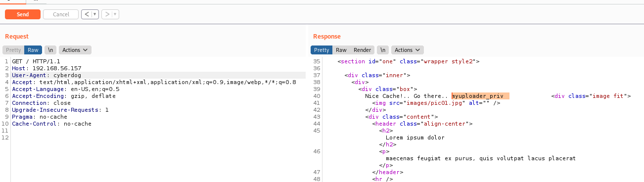Screen dimensions: 644x182
Task: Open the Request Actions dropdown
Action: (x=75, y=50)
